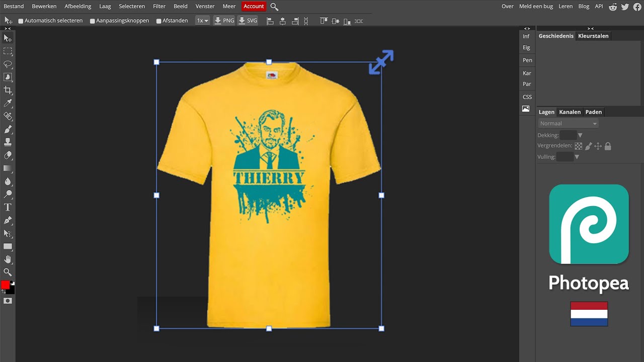The image size is (644, 362).
Task: Open the Kar panel in side column
Action: pos(527,73)
